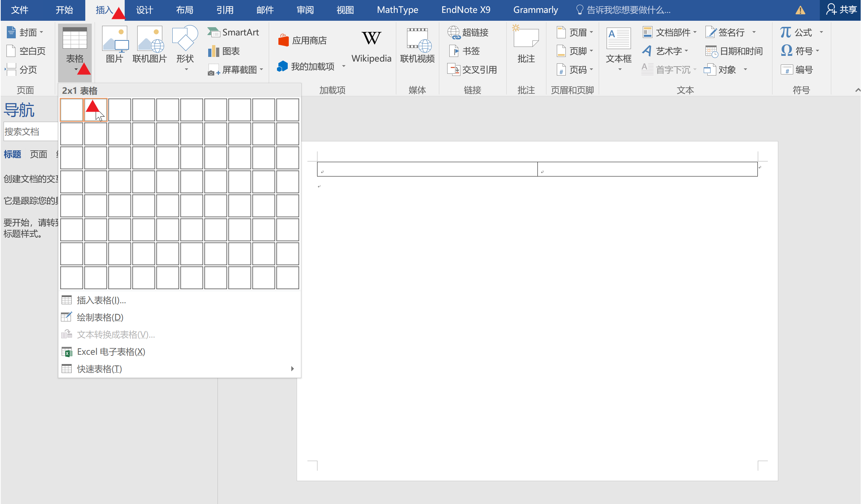Choose Insert Table (插入表格) menu item
861x504 pixels.
click(x=180, y=300)
